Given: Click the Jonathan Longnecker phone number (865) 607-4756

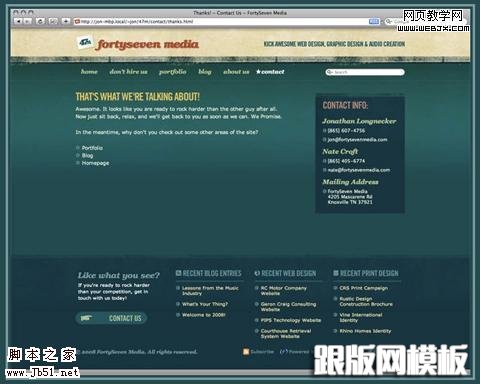Looking at the screenshot, I should (x=346, y=131).
